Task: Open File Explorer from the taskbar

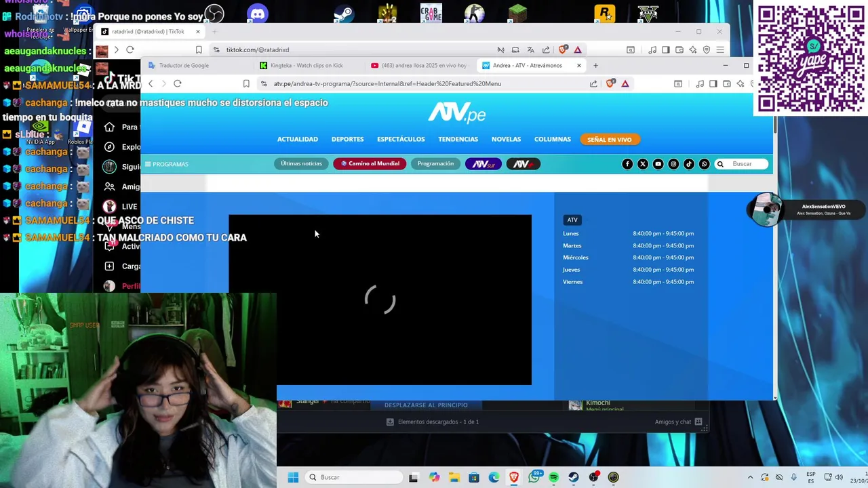Action: pyautogui.click(x=454, y=477)
